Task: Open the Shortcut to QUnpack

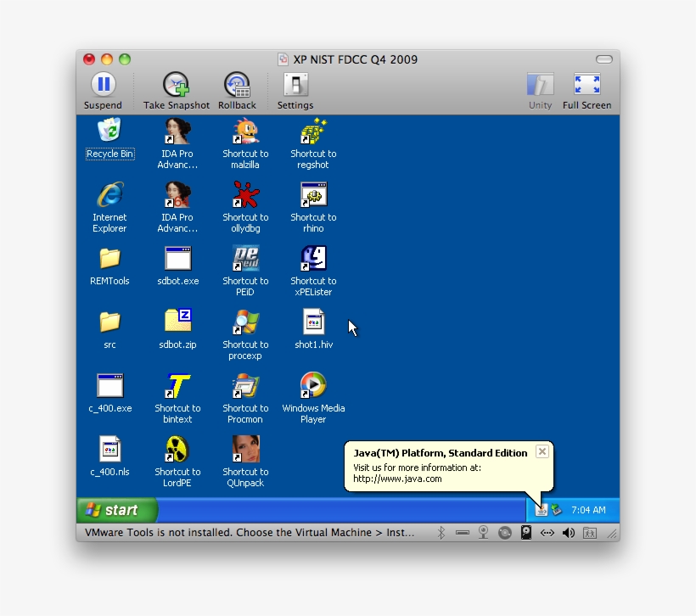Action: click(244, 450)
